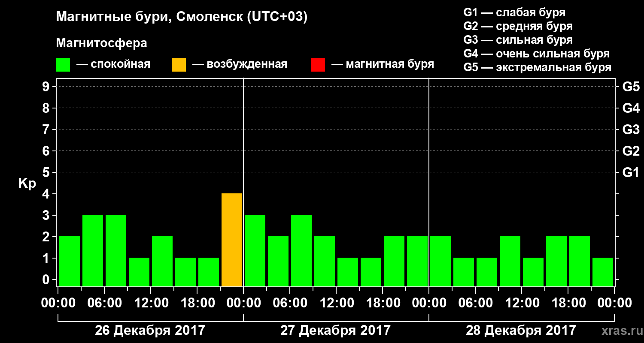Click the green 'спокойная' legend swatch
Screen dimensions: 644x343
63,65
